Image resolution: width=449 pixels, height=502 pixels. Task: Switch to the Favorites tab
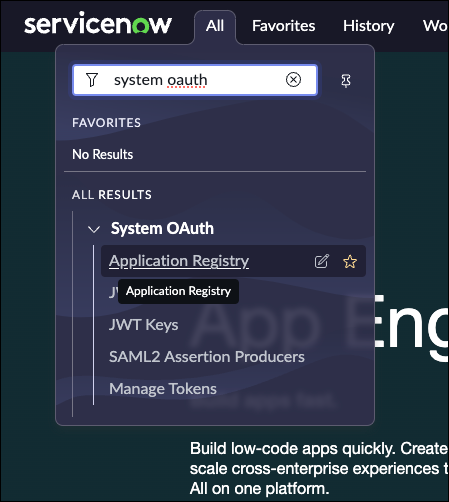click(283, 26)
